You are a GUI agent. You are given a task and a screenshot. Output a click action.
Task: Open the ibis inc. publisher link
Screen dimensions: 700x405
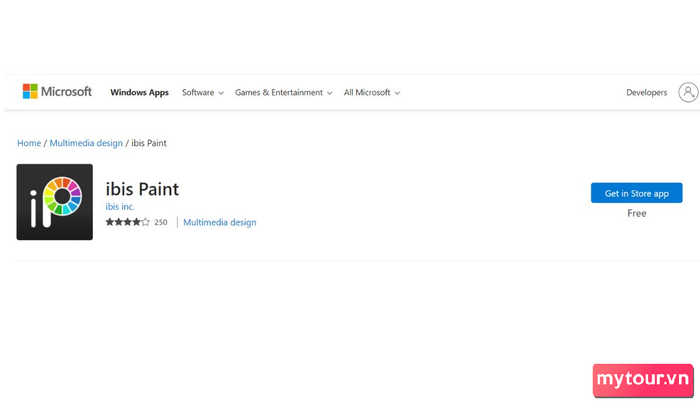(120, 207)
